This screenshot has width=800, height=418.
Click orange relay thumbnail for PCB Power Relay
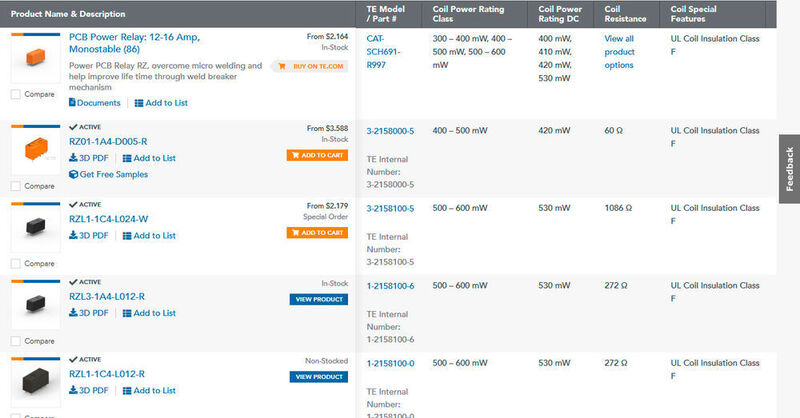click(x=36, y=58)
